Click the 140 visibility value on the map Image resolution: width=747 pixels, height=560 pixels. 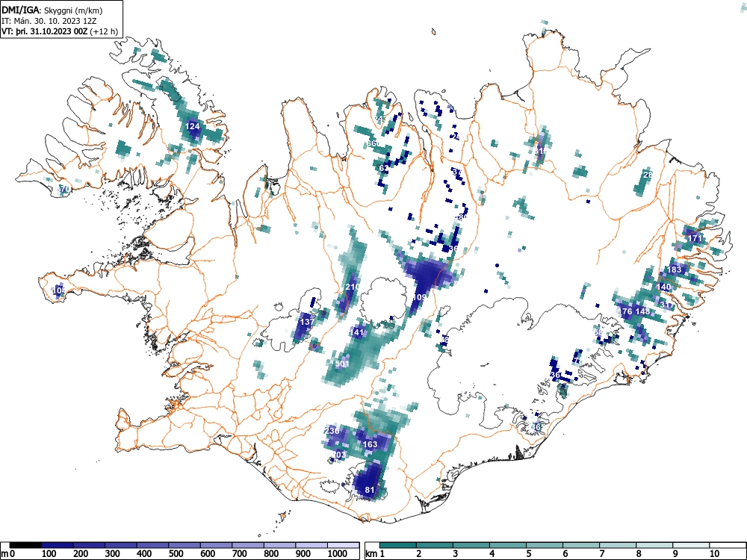coord(663,287)
